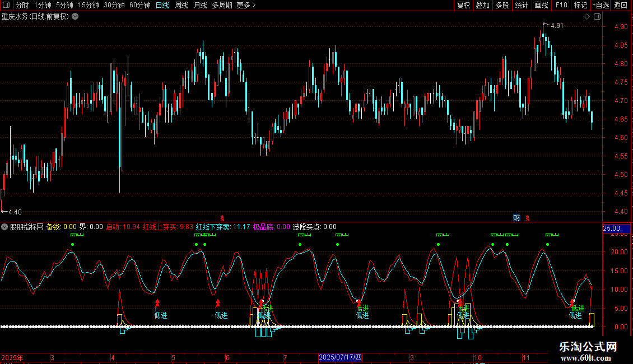
Task: Switch to the 60分钟 period
Action: click(140, 5)
